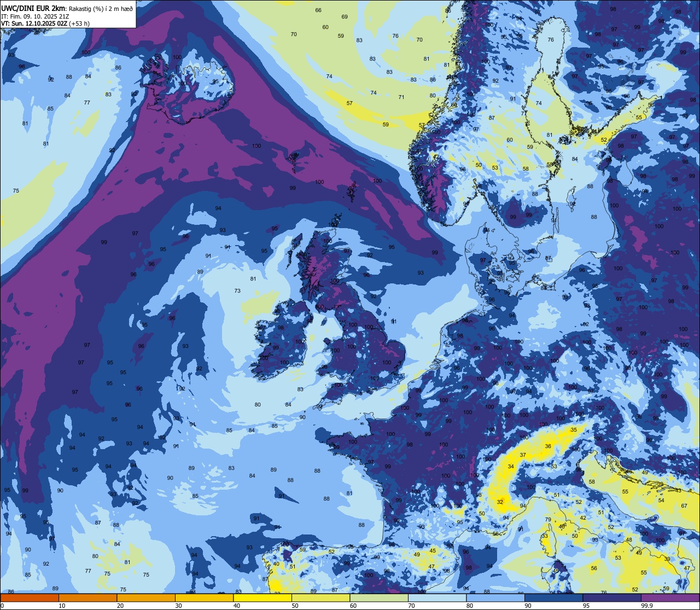
Task: Pick the dark blue 90–95 legend swatch
Action: point(553,597)
